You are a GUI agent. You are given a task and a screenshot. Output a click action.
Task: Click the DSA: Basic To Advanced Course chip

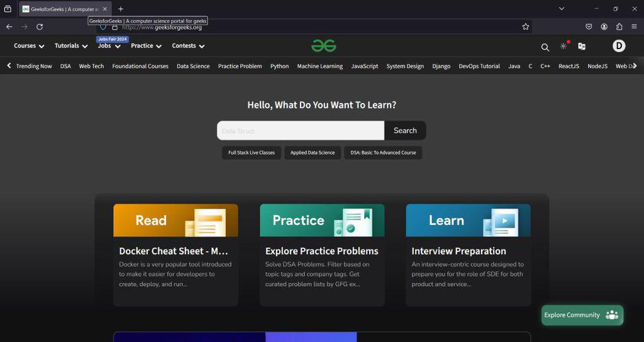point(383,153)
